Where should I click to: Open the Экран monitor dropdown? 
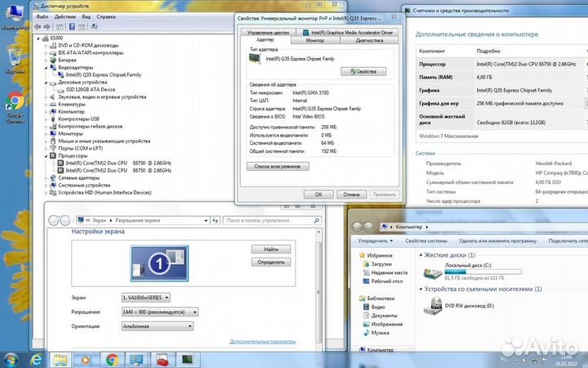coord(146,298)
